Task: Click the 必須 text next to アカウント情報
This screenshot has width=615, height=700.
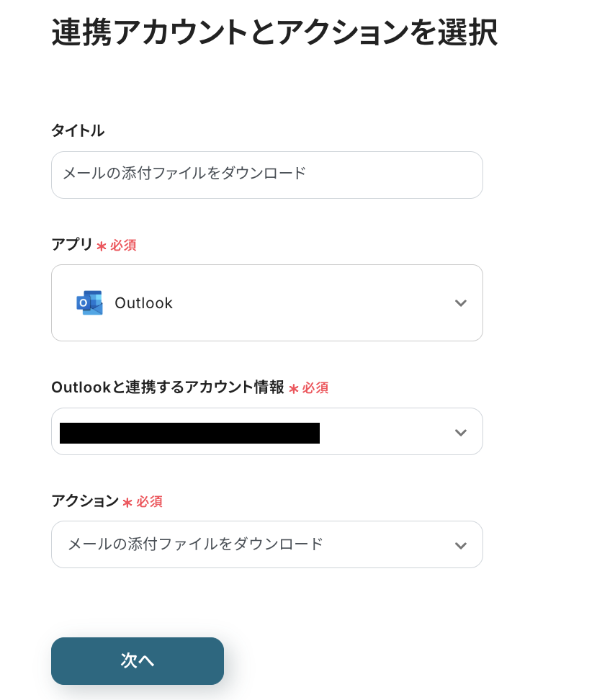Action: 315,388
